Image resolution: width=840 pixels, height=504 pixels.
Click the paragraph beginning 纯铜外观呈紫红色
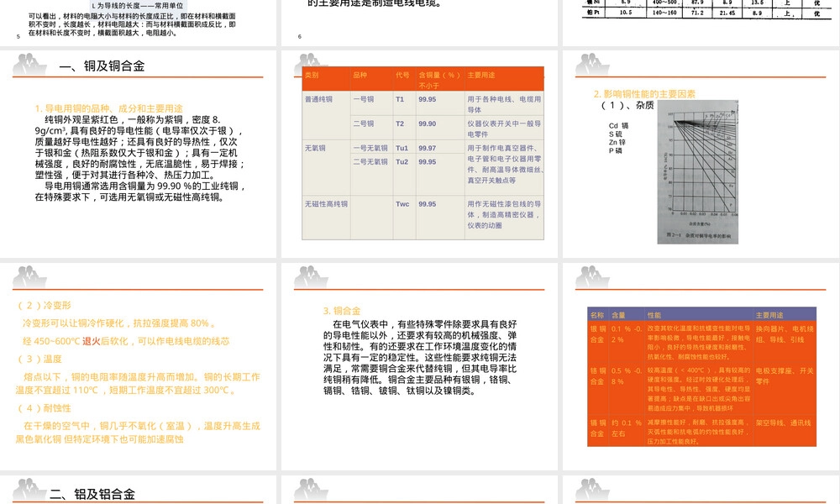139,147
